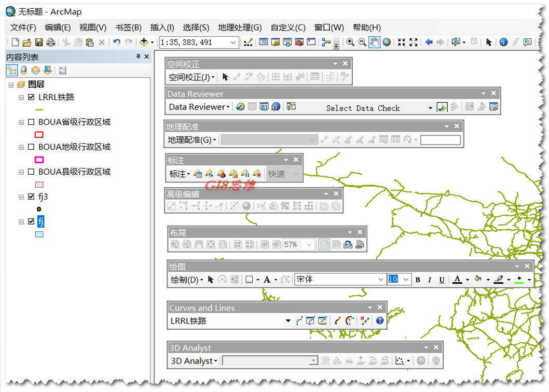Click Bold in the drawing toolbar
549x392 pixels.
pos(418,279)
